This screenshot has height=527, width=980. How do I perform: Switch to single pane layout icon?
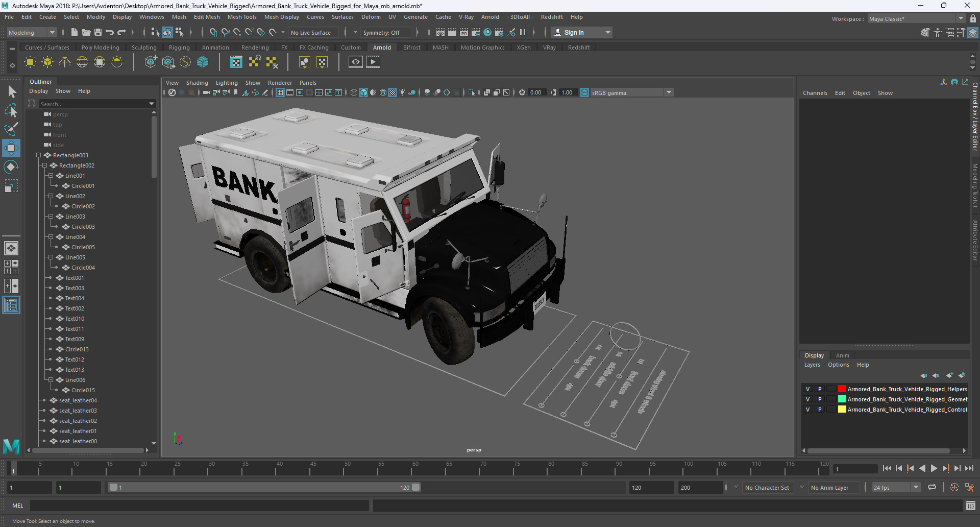(x=11, y=248)
